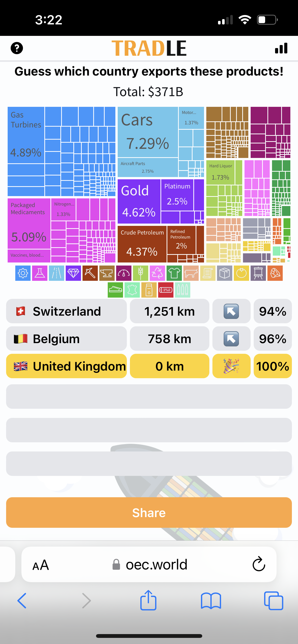
Task: Select the blue gear Machinery category icon
Action: click(x=23, y=273)
